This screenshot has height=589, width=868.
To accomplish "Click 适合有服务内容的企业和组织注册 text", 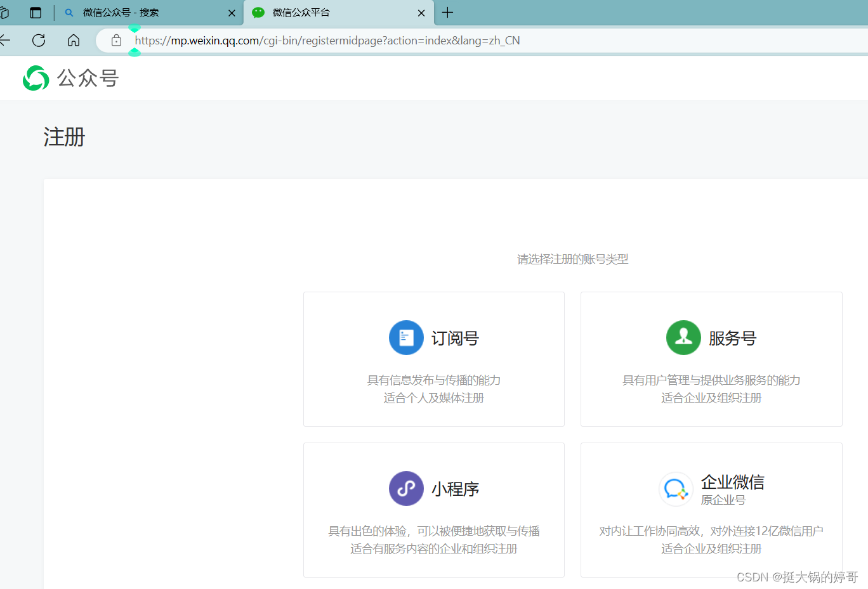I will pos(434,549).
